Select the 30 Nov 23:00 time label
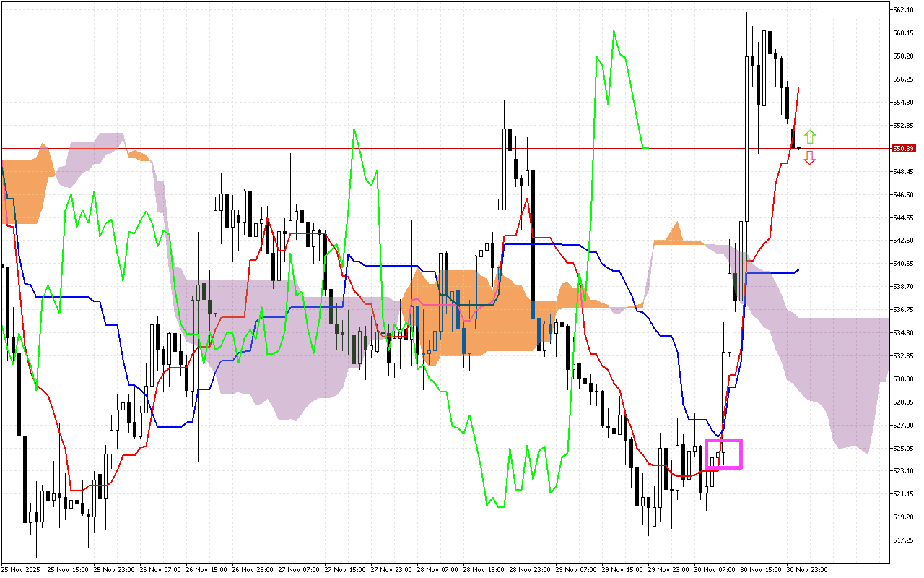The width and height of the screenshot is (924, 578). coord(807,569)
